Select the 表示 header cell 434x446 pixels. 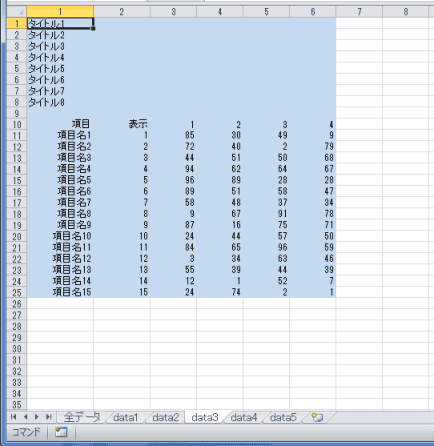click(x=122, y=124)
